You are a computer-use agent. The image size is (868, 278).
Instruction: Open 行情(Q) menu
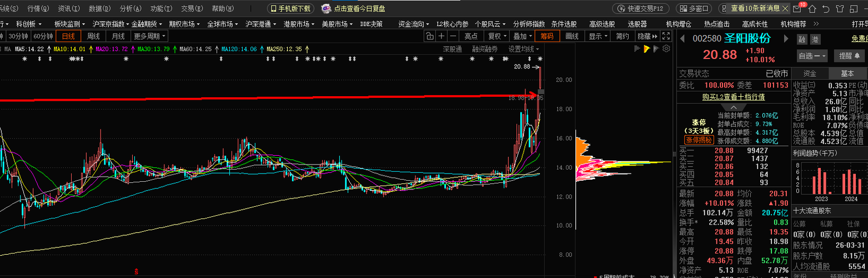click(x=38, y=8)
